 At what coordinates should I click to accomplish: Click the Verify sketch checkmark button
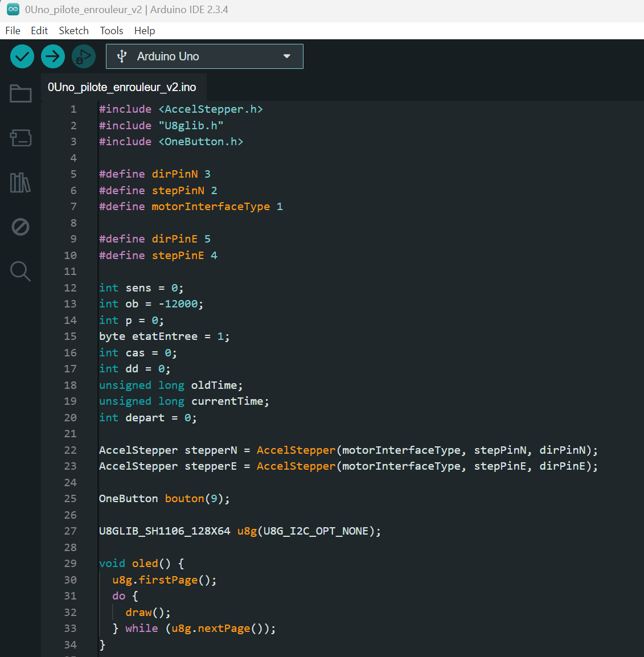(22, 56)
